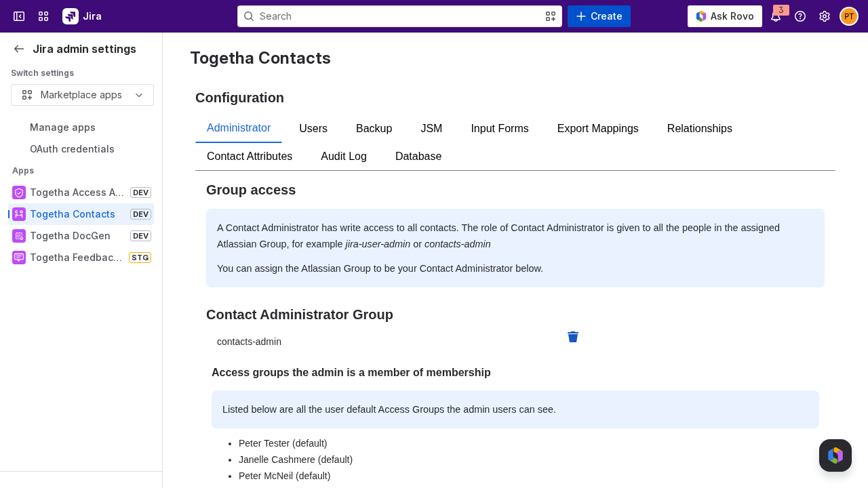
Task: Select Togetha Access in the sidebar
Action: tap(81, 192)
